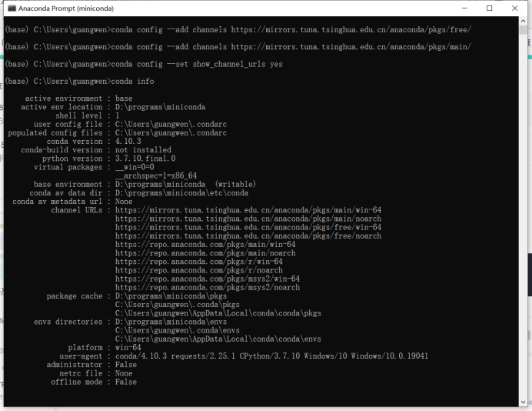Click tsinghua pkgs/main/win-64 URL
This screenshot has width=532, height=411.
pyautogui.click(x=248, y=210)
